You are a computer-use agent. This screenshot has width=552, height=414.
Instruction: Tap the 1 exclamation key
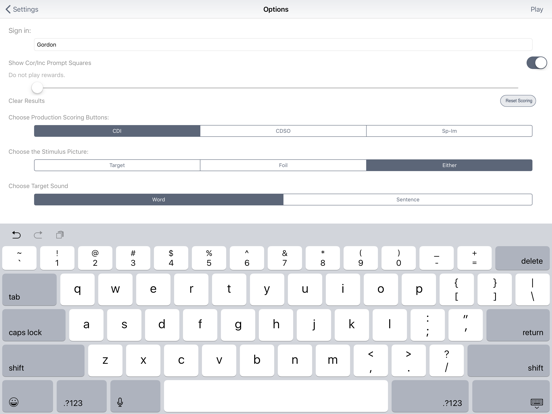(57, 258)
